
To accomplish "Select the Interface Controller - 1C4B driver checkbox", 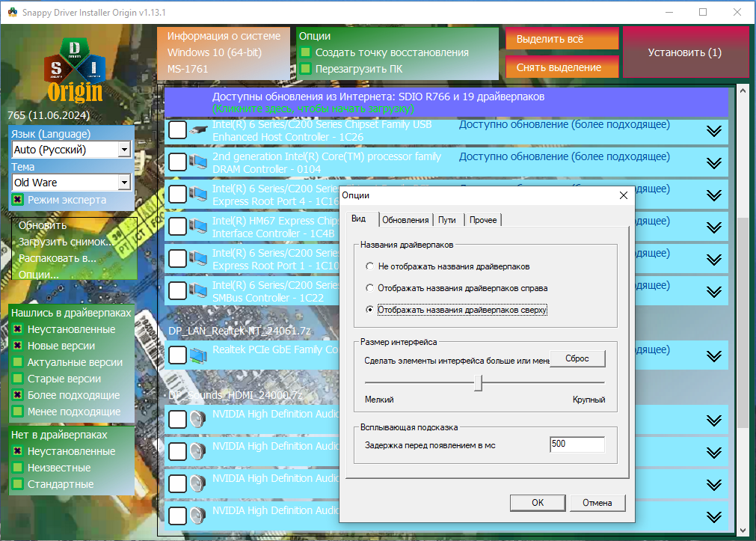I will point(177,226).
